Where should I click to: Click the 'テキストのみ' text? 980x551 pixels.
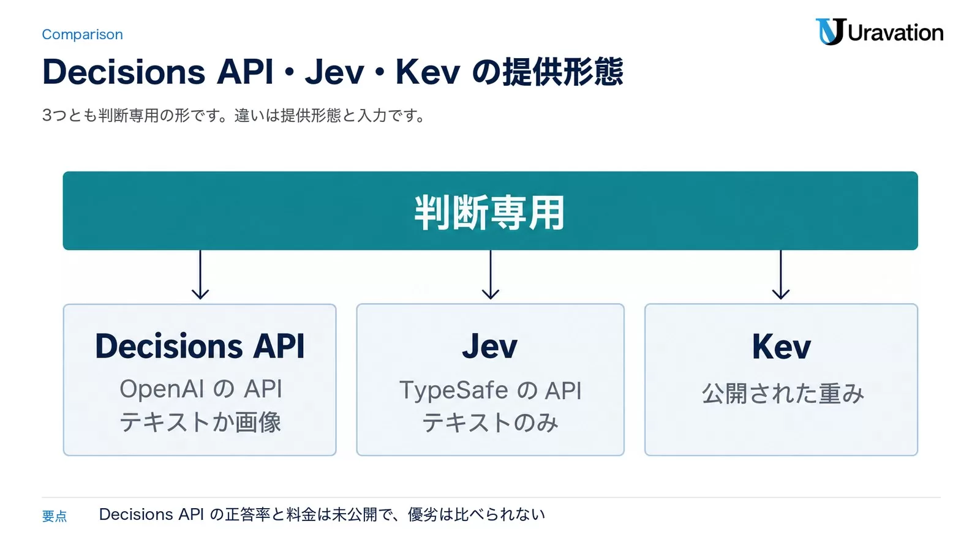(x=490, y=422)
